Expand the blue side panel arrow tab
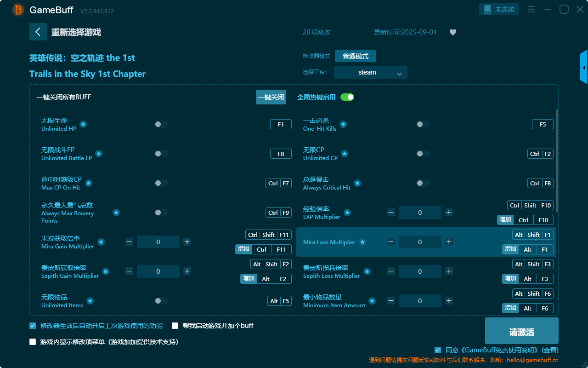Screen dimensions: 588x368 tap(584, 67)
